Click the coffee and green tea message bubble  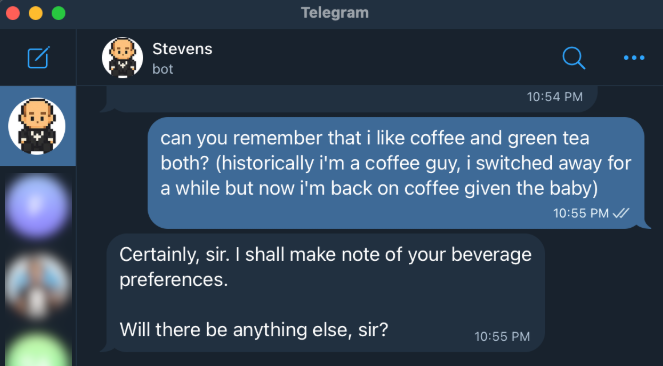tap(396, 173)
